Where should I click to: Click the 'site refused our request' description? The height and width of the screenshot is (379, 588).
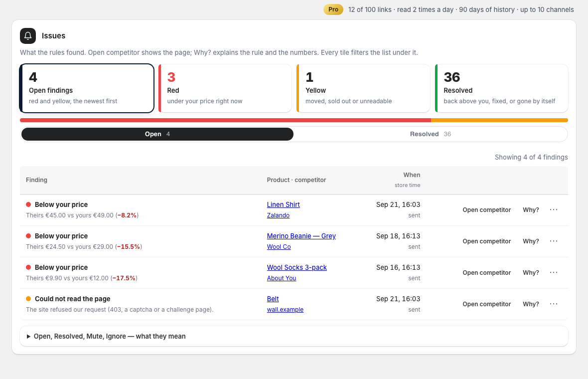pyautogui.click(x=120, y=310)
